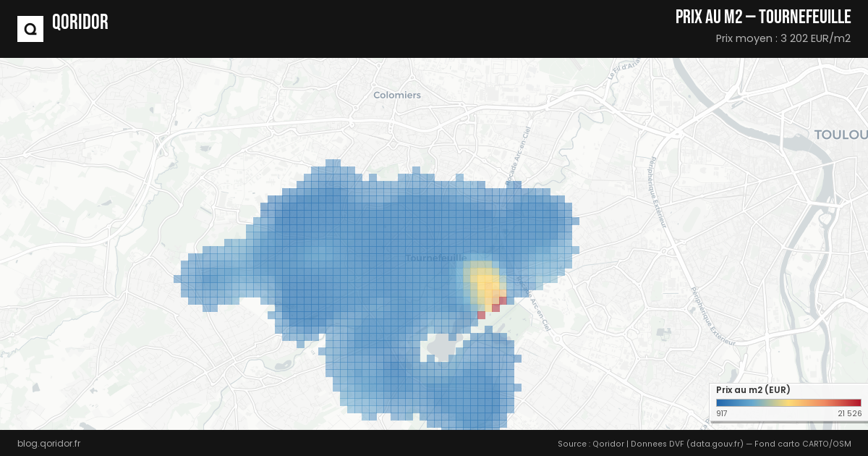Click the source attribution text in footer
This screenshot has height=456, width=868.
(704, 443)
